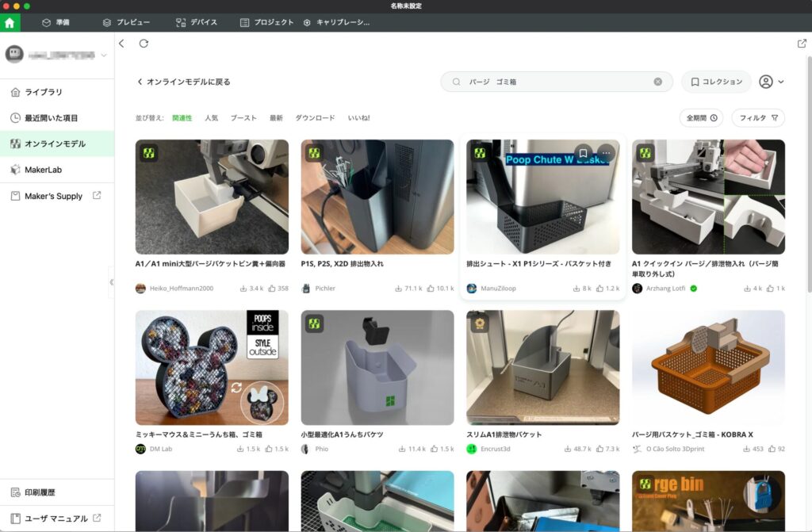Click the search field containing パージ ゴミ箱
The image size is (812, 532).
(557, 82)
